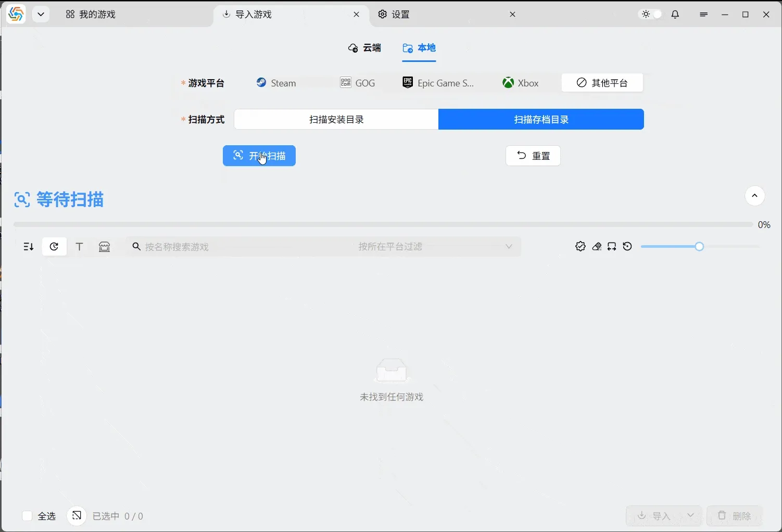782x532 pixels.
Task: Collapse the scan panel using the chevron
Action: (754, 196)
